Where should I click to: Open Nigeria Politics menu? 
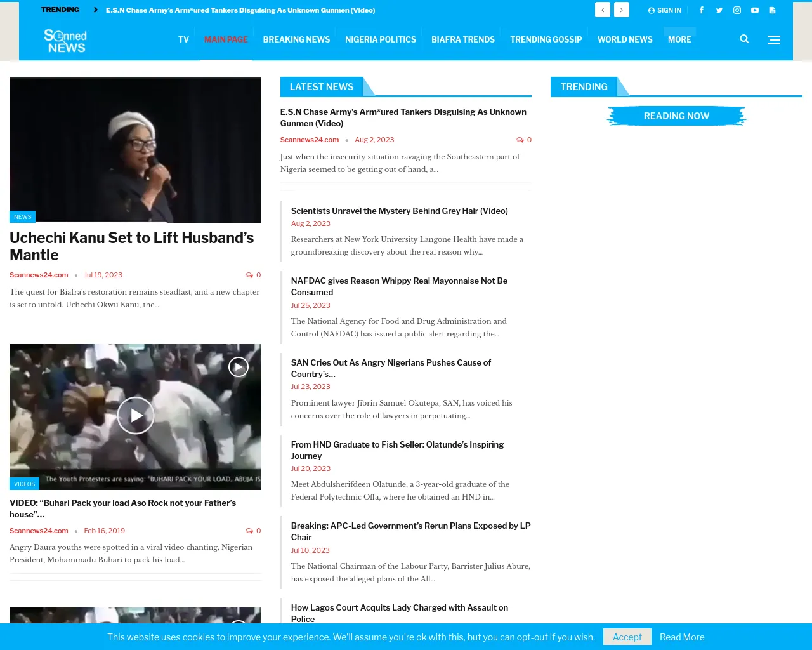tap(381, 39)
